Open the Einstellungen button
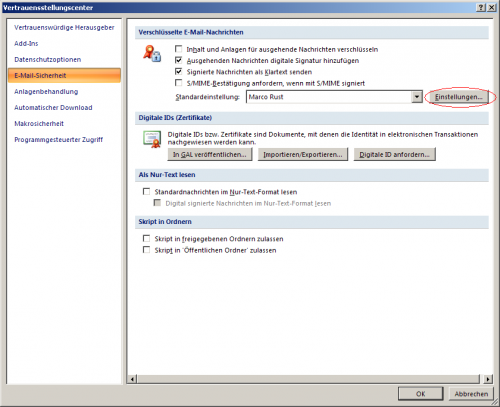This screenshot has width=500, height=407. 458,97
